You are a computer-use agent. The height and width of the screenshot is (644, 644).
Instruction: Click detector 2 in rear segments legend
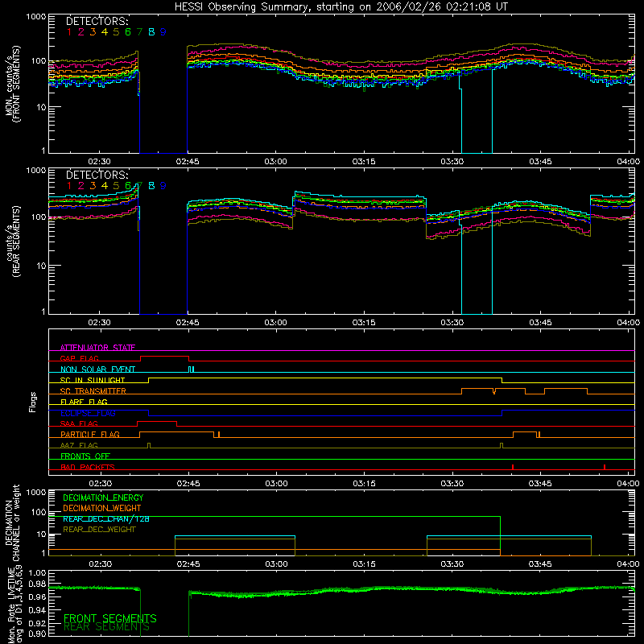coord(81,186)
